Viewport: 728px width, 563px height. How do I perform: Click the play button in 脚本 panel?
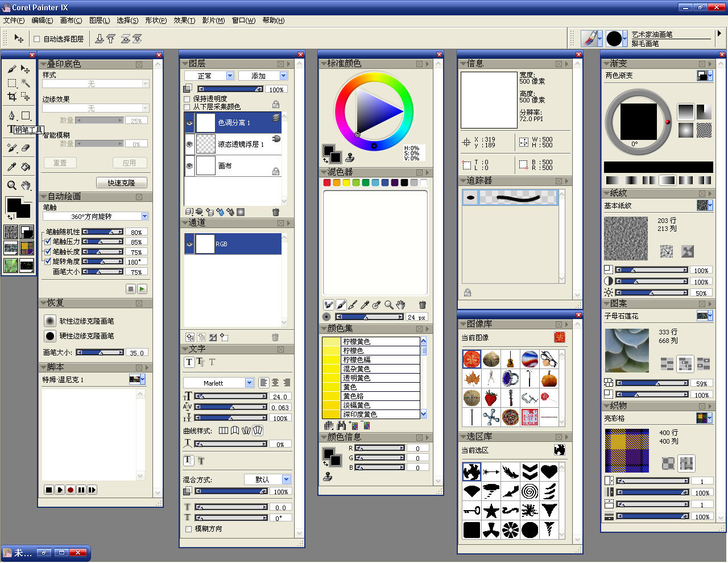[60, 490]
